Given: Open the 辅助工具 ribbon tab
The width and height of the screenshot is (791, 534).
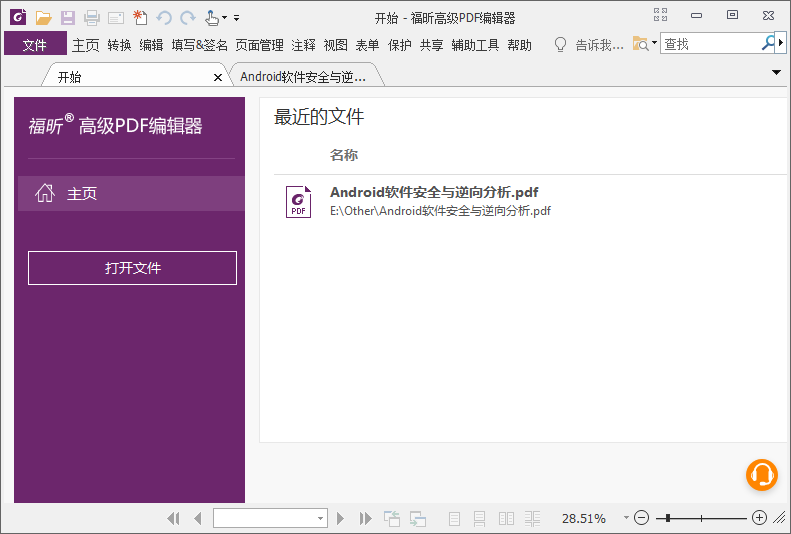Looking at the screenshot, I should (475, 45).
